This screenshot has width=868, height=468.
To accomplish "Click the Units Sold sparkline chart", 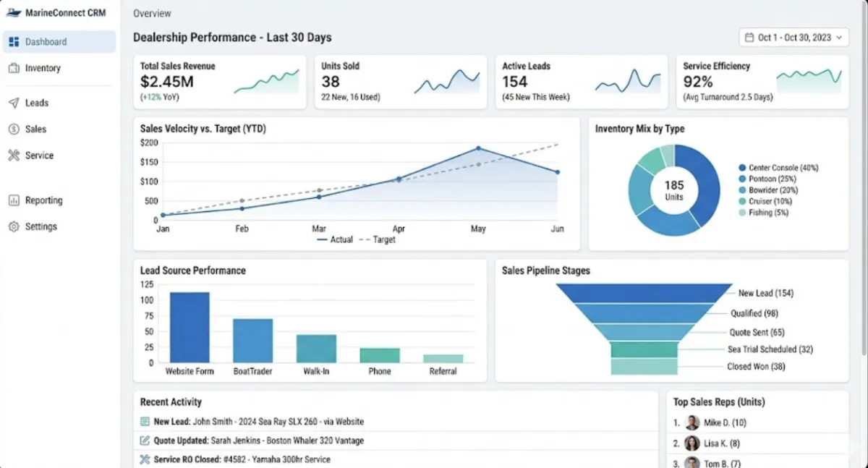I will pos(447,82).
